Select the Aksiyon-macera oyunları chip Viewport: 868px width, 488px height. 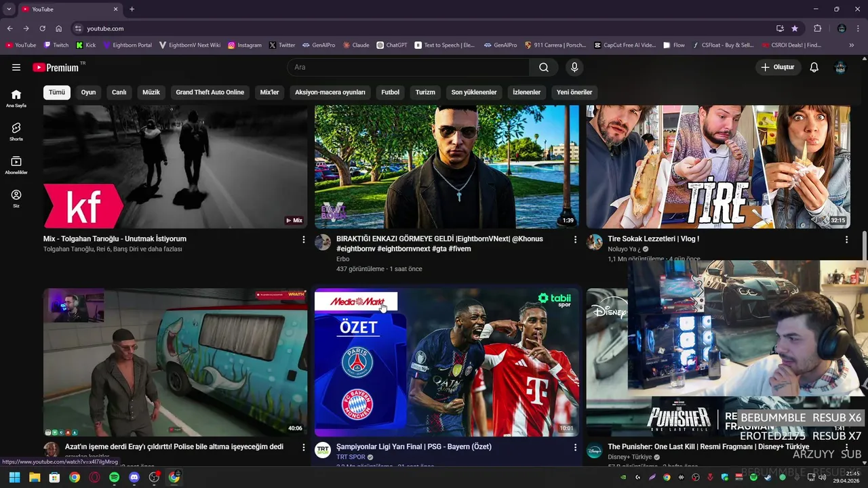coord(330,92)
